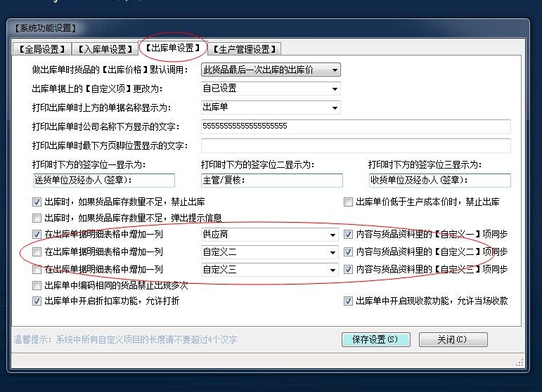Image resolution: width=542 pixels, height=392 pixels.
Task: Click the company name footer text field
Action: coord(355,126)
